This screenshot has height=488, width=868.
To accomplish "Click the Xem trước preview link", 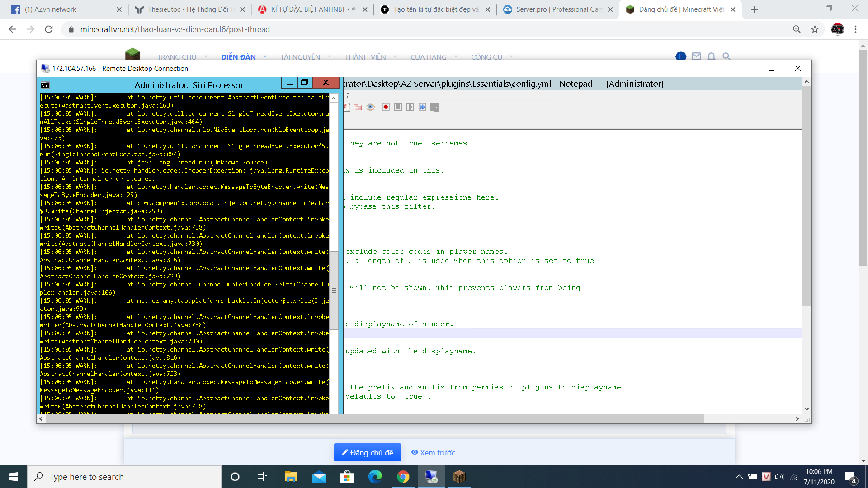I will pyautogui.click(x=433, y=453).
